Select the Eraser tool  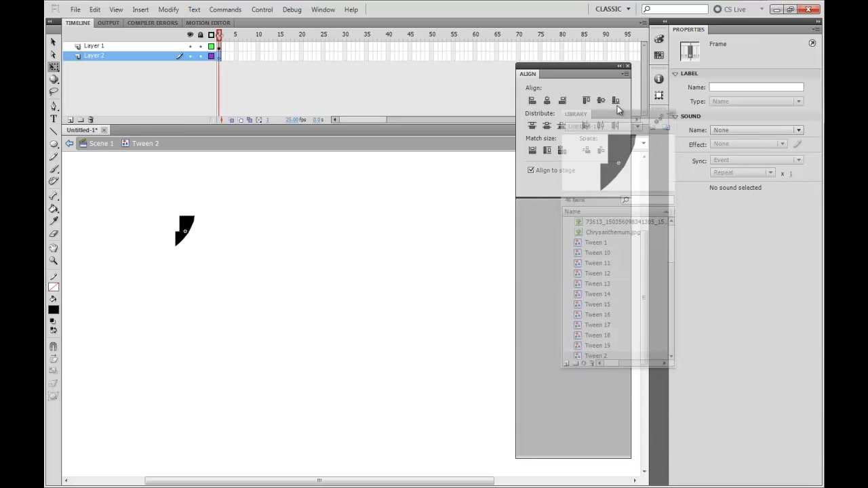(54, 233)
